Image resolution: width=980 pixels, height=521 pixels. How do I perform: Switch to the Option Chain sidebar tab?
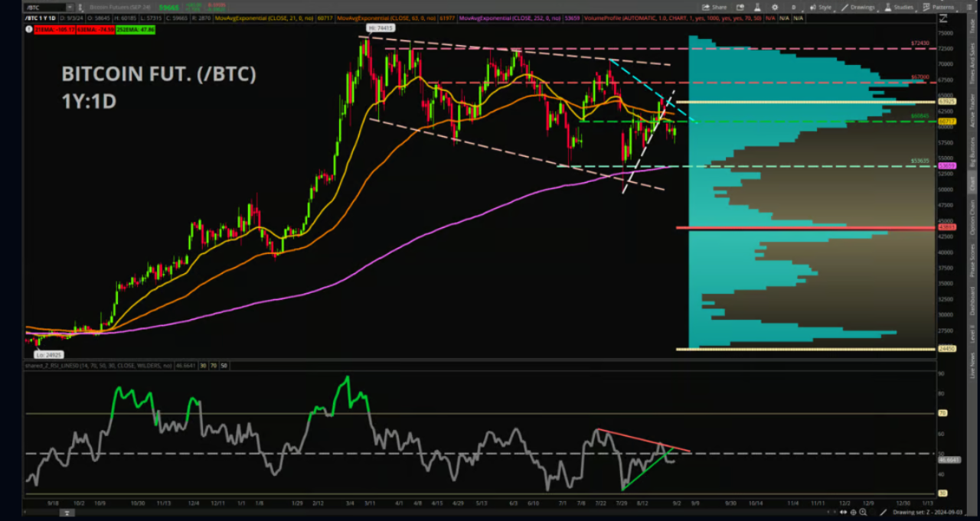(x=973, y=217)
